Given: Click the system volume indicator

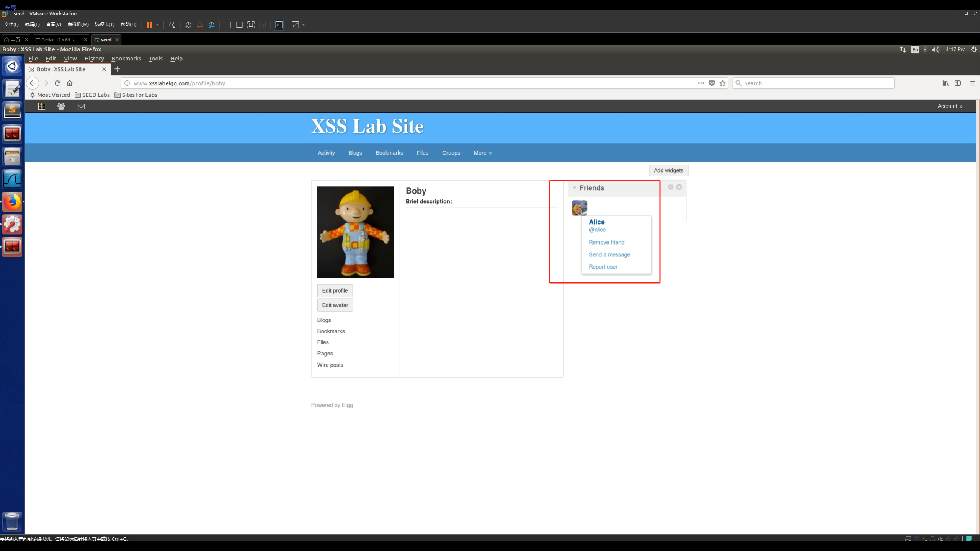Looking at the screenshot, I should (935, 49).
